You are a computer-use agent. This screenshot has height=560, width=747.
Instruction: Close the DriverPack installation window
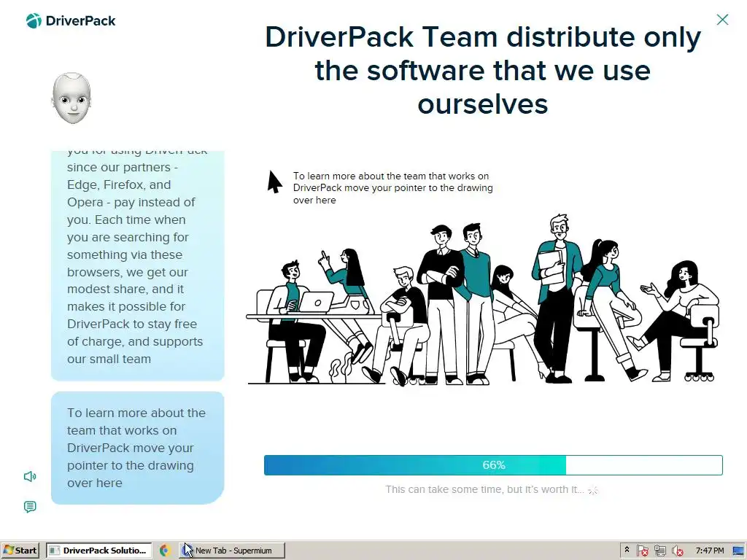coord(722,20)
